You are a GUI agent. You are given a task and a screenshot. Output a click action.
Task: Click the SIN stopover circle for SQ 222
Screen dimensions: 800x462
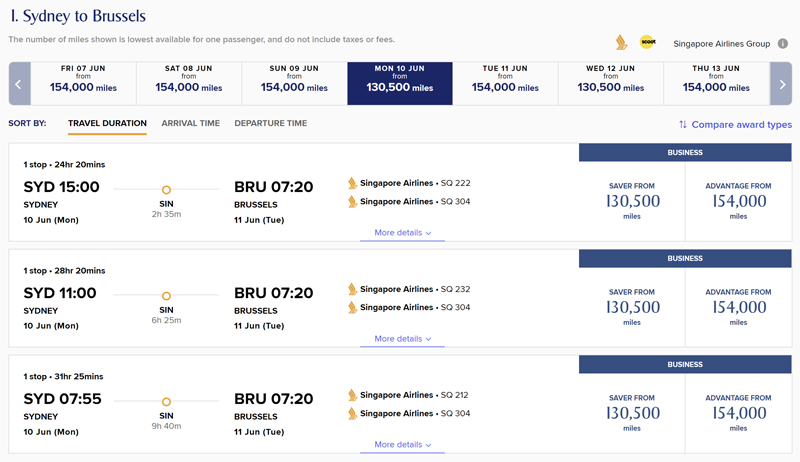(166, 190)
